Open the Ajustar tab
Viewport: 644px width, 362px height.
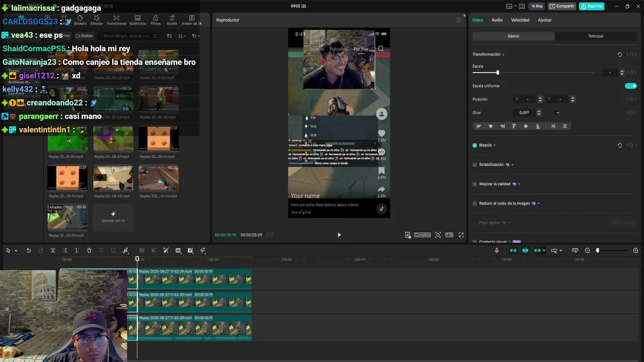[545, 20]
